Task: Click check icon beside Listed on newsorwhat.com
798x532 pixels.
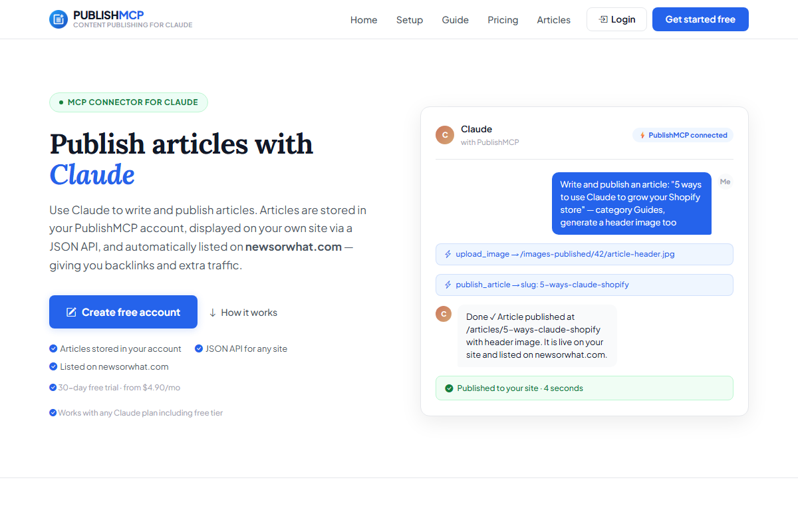Action: 53,366
